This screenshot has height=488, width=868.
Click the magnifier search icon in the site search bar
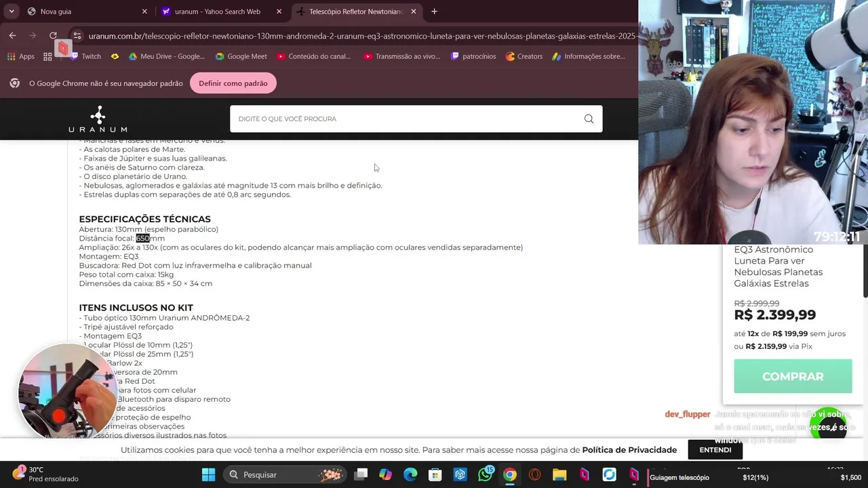tap(589, 119)
